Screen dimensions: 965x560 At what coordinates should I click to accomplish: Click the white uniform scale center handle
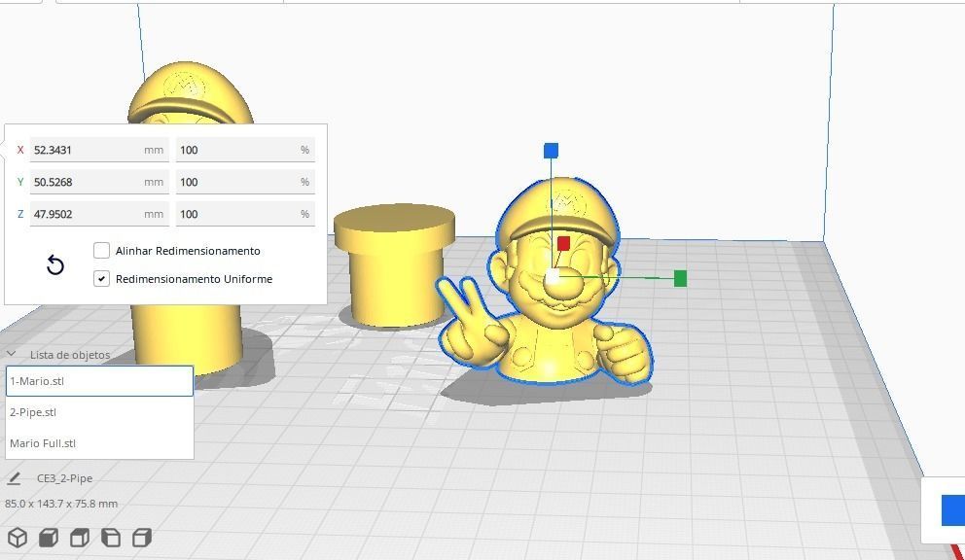(554, 277)
